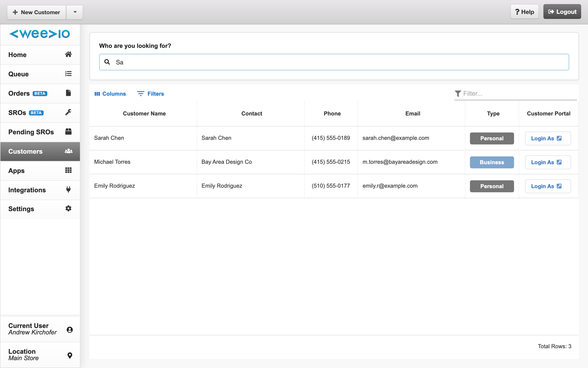Open Current User Andrew Kirchofer panel
Screen dimensions: 588x368
[40, 329]
